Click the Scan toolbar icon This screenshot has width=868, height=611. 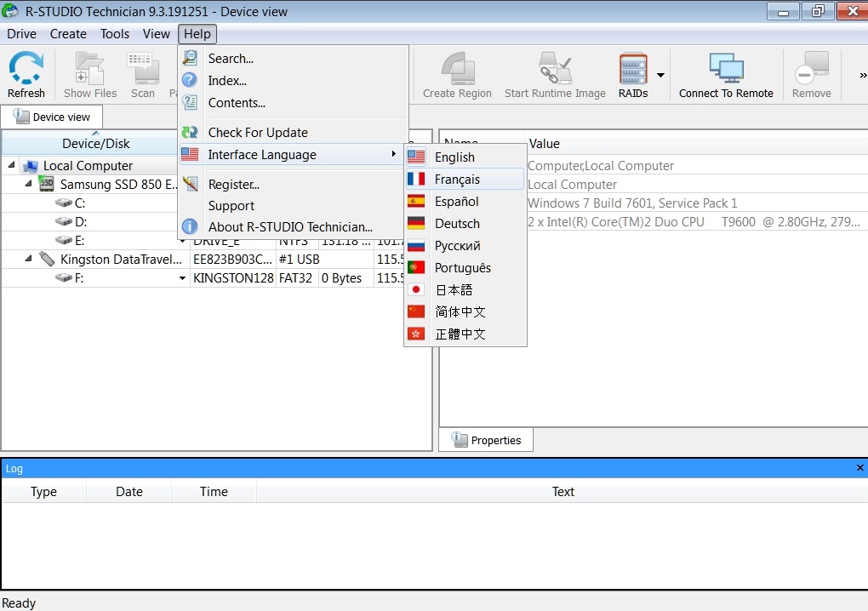pyautogui.click(x=142, y=68)
